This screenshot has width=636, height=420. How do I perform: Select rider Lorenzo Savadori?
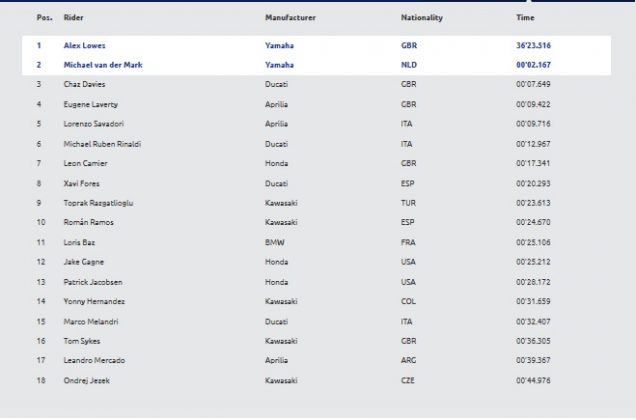(x=92, y=123)
